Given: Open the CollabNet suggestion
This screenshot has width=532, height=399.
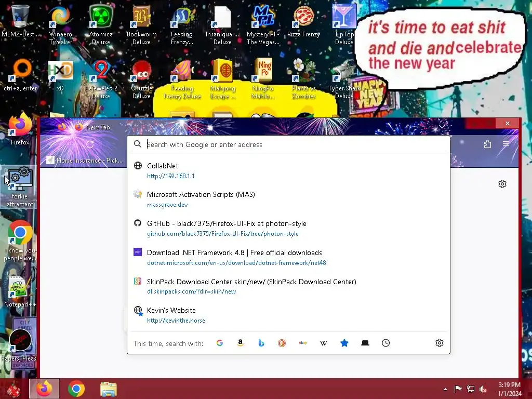Looking at the screenshot, I should click(x=288, y=170).
